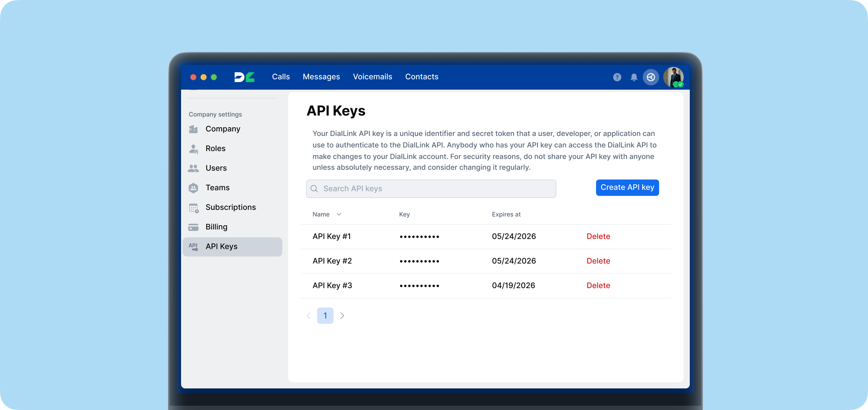Sort by Name column chevron

coord(339,214)
